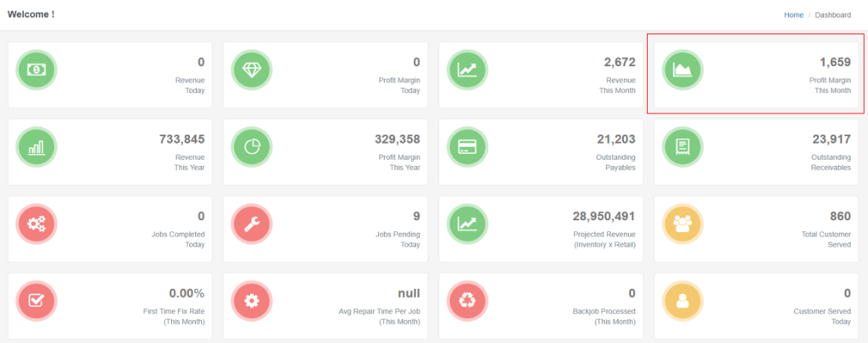Click the Dashboard breadcrumb item
The height and width of the screenshot is (343, 868).
[832, 15]
